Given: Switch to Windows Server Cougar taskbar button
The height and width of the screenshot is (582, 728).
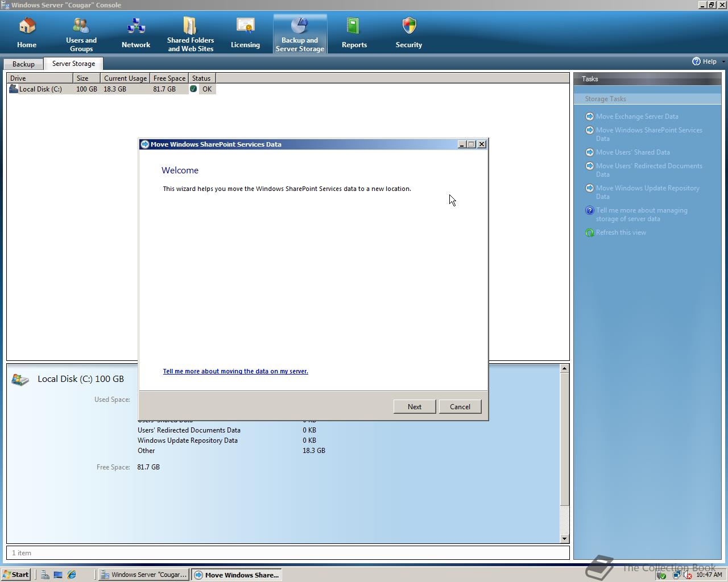Looking at the screenshot, I should tap(143, 575).
